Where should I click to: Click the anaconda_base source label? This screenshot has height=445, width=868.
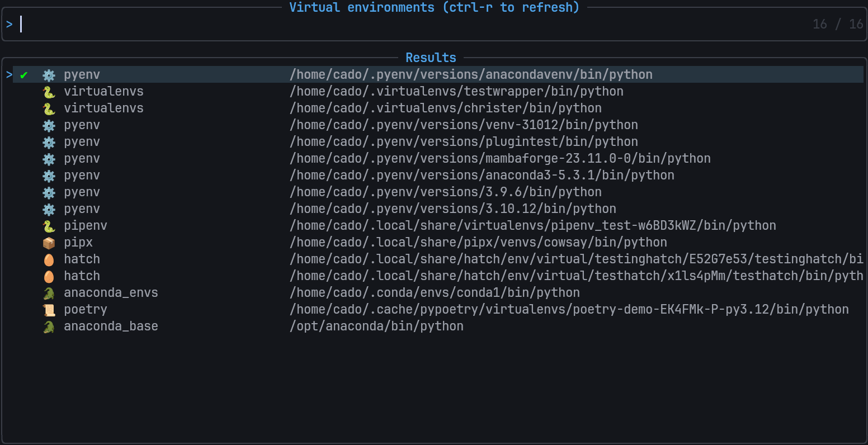point(111,326)
